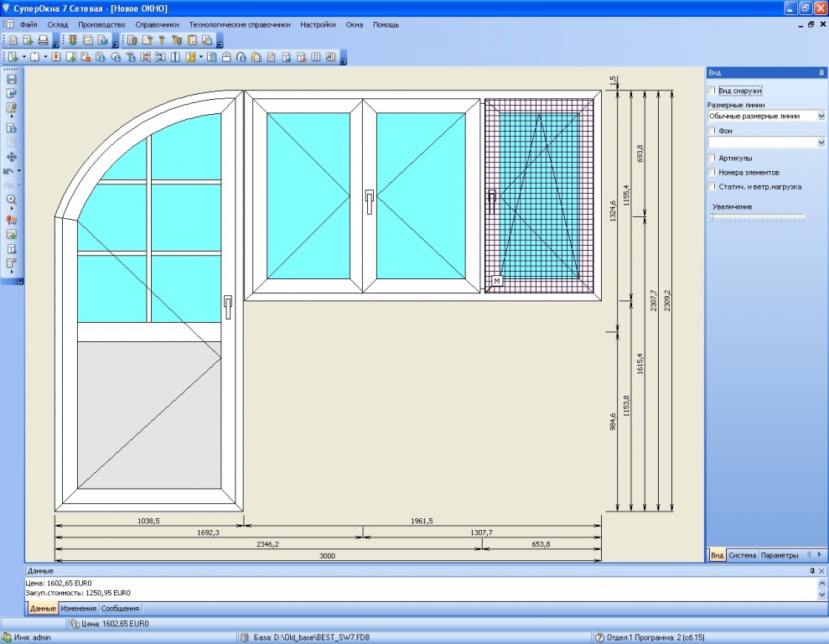Select the magnifier zoom tool

pos(11,200)
